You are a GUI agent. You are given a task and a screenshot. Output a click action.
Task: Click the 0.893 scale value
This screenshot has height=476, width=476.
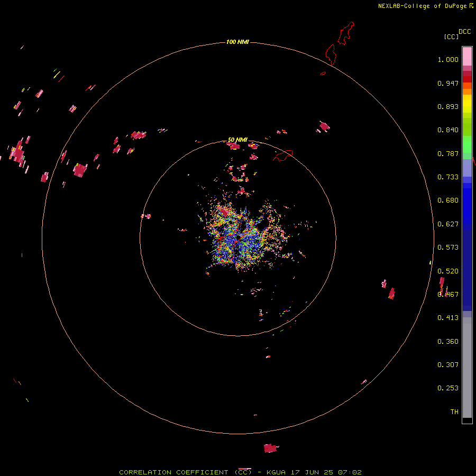(x=448, y=106)
